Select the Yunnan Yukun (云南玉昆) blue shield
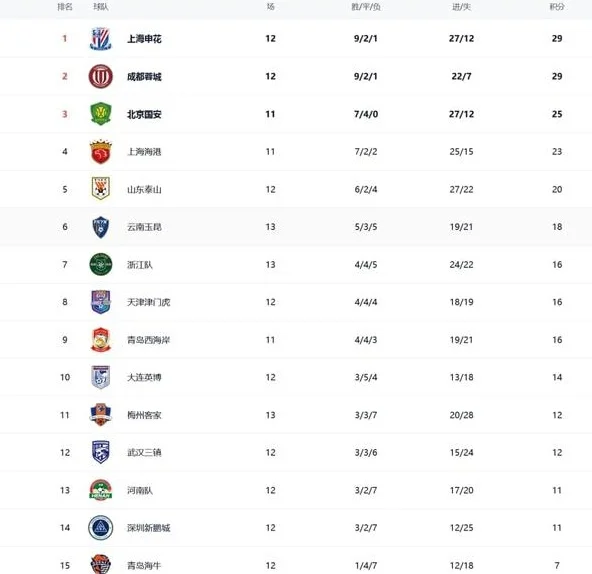The image size is (592, 574). [100, 227]
